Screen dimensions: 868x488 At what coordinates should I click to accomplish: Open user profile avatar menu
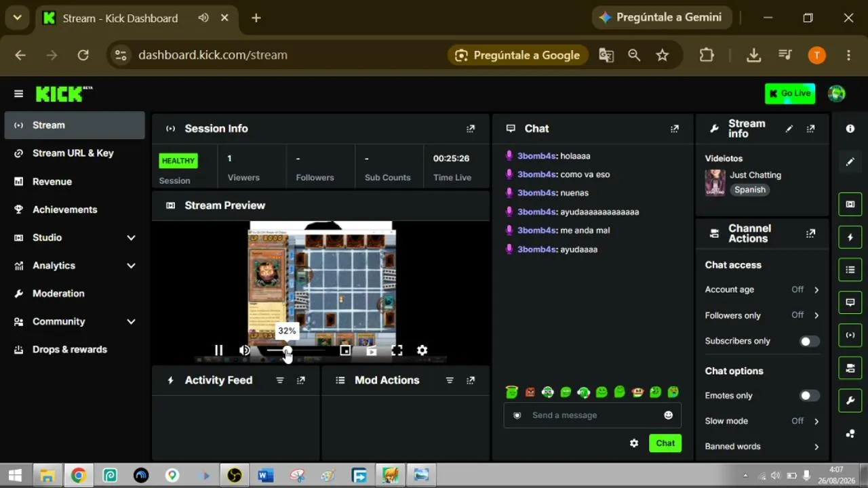pos(837,94)
